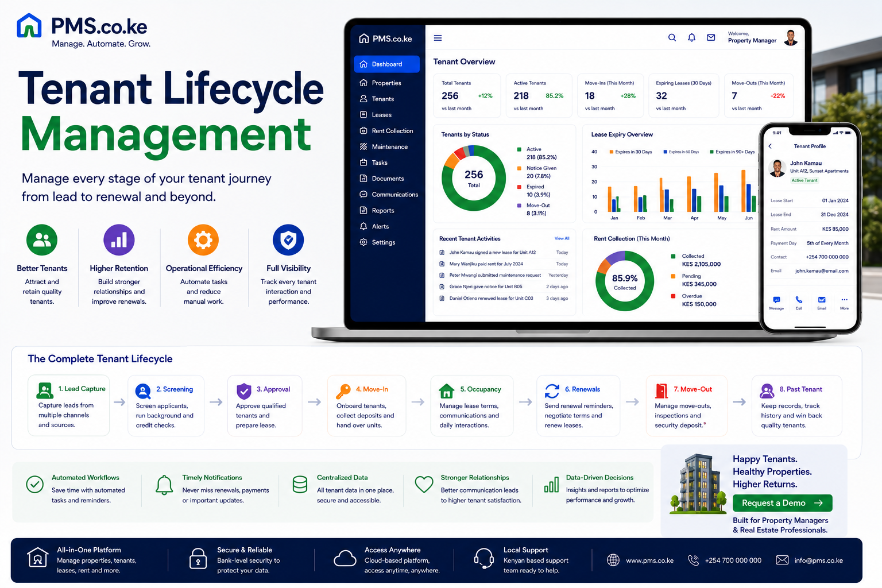This screenshot has height=588, width=882.
Task: Click the Move-In step key icon
Action: 343,391
